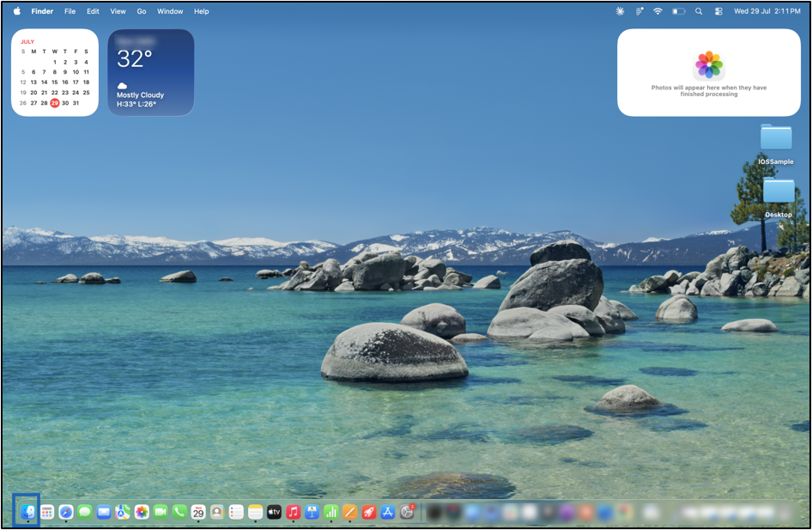This screenshot has width=812, height=530.
Task: Open Maps from the Dock
Action: [x=123, y=512]
